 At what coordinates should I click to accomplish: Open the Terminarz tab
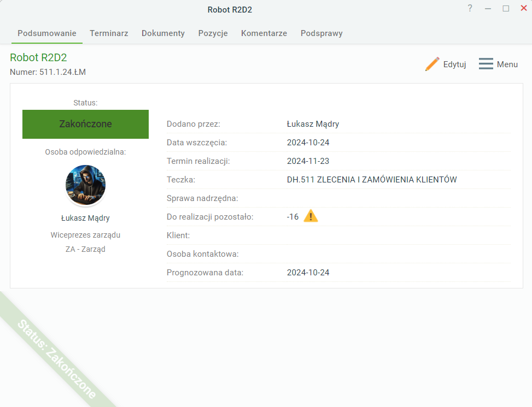click(x=109, y=33)
